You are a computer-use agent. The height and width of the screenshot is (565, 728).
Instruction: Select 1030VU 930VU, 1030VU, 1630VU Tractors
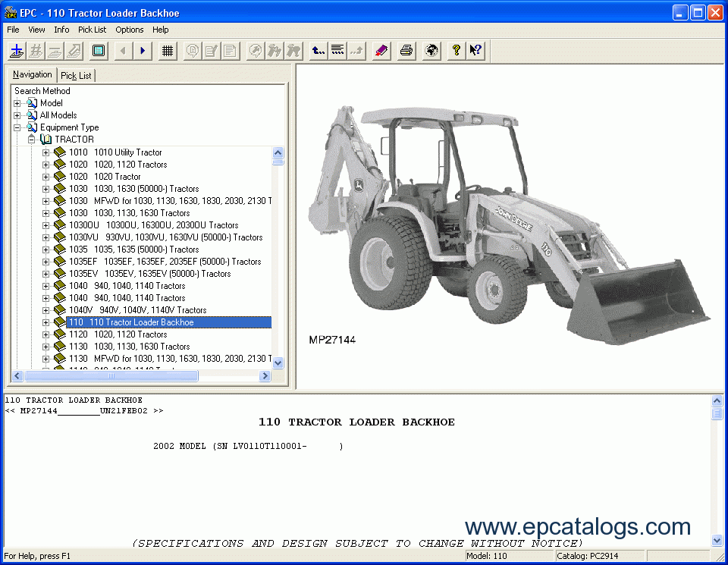[x=166, y=237]
